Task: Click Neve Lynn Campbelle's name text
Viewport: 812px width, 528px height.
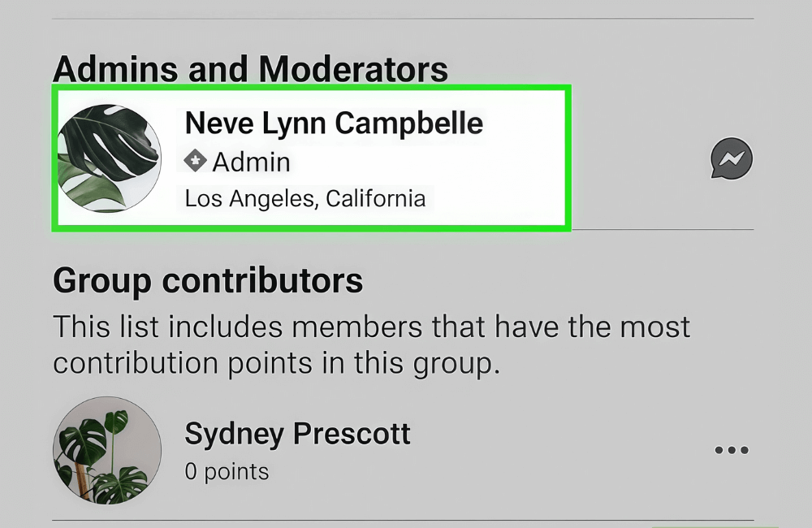Action: [x=335, y=123]
